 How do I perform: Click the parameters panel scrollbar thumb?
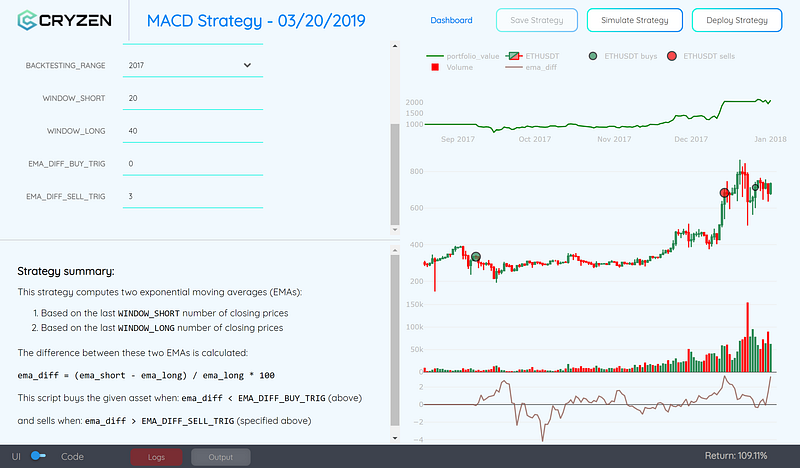click(x=395, y=174)
